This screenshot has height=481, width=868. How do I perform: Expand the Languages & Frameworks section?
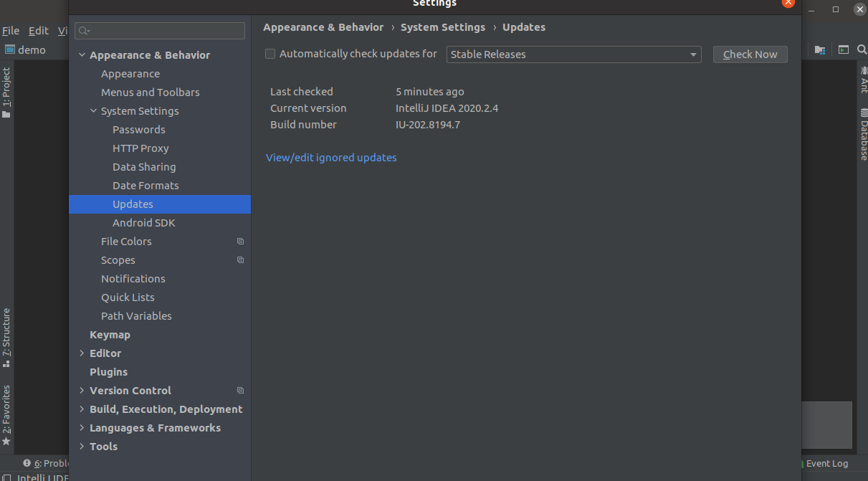tap(82, 428)
